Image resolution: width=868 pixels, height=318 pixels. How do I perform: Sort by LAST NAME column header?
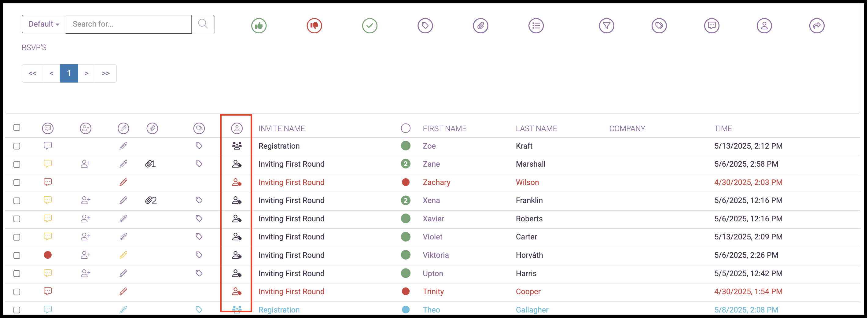(536, 128)
